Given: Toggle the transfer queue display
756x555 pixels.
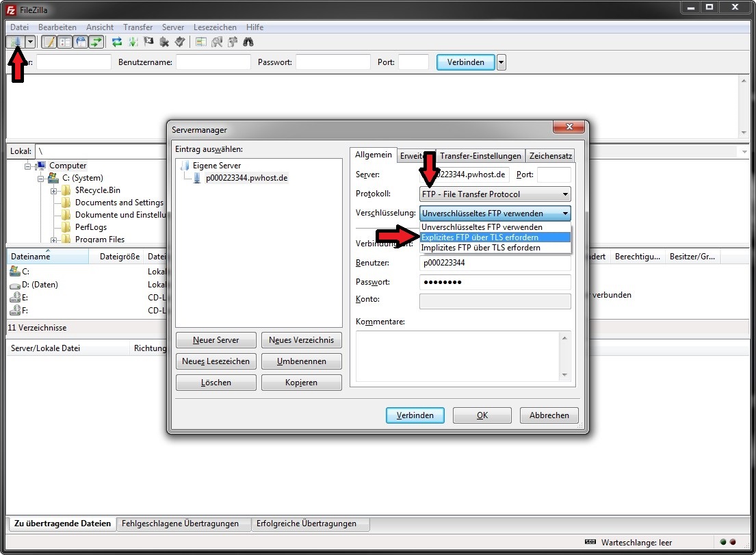Looking at the screenshot, I should click(96, 42).
